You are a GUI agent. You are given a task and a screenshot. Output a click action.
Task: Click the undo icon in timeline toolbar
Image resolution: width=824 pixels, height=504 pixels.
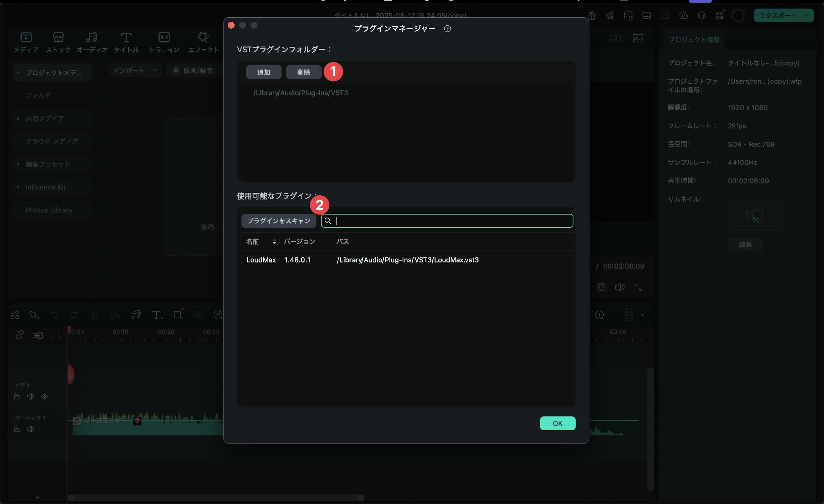coord(54,315)
